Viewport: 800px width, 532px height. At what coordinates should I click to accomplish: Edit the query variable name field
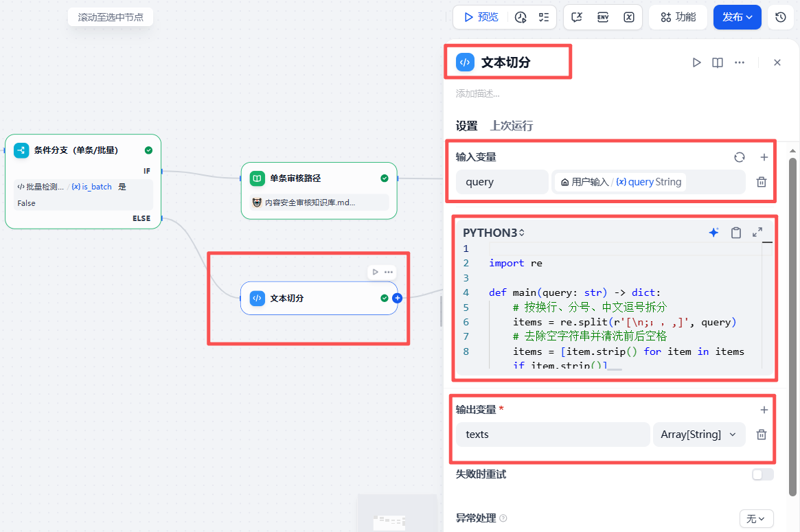[x=502, y=182]
